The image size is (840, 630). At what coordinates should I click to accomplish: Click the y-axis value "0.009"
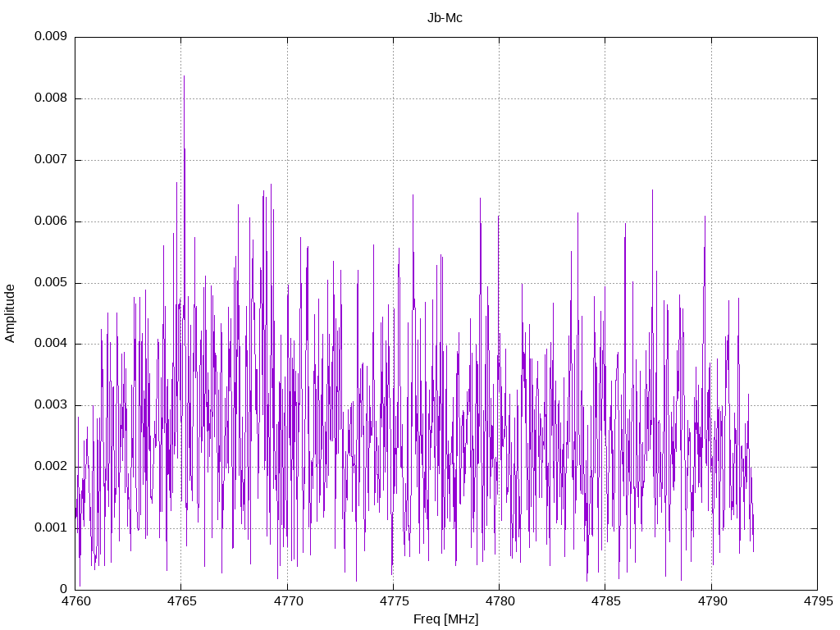coord(51,36)
